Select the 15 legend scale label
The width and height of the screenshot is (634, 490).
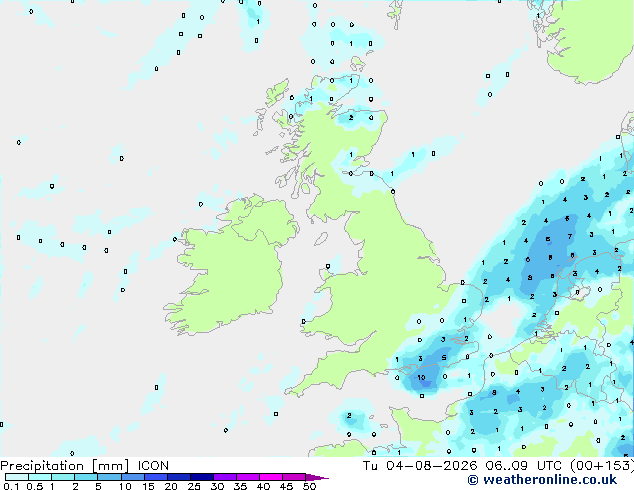pyautogui.click(x=148, y=486)
